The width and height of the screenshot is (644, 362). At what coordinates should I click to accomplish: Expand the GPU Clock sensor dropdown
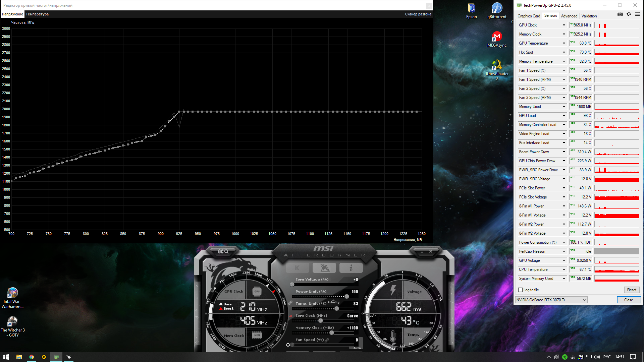pos(564,25)
